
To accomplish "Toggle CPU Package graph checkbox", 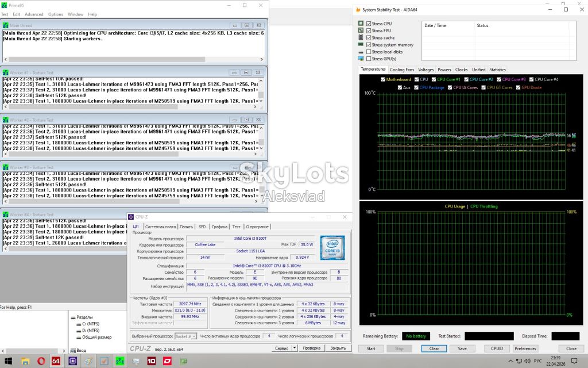I will coord(416,87).
